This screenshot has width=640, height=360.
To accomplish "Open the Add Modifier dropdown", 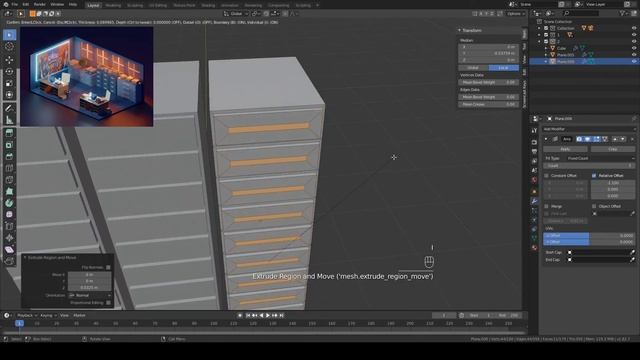I will point(589,129).
